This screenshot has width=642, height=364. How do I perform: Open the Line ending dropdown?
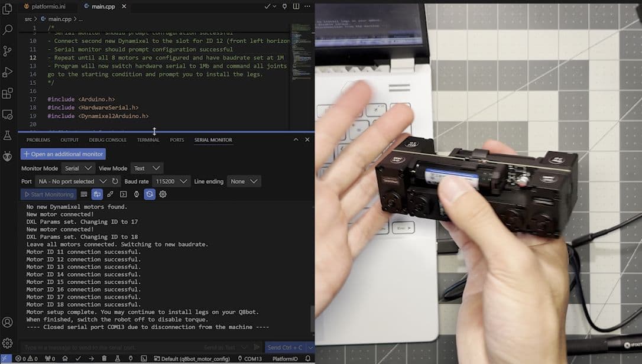pyautogui.click(x=244, y=181)
